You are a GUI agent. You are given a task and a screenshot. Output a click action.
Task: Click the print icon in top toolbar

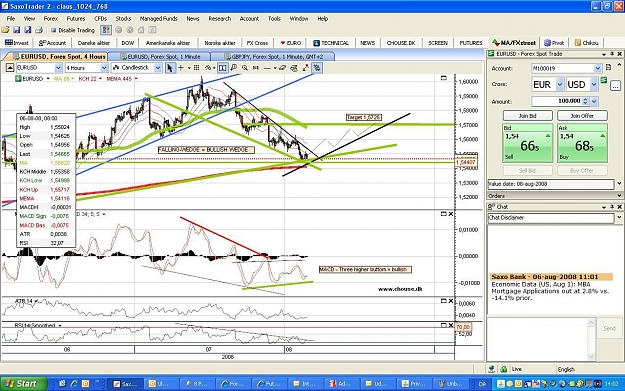tap(39, 30)
